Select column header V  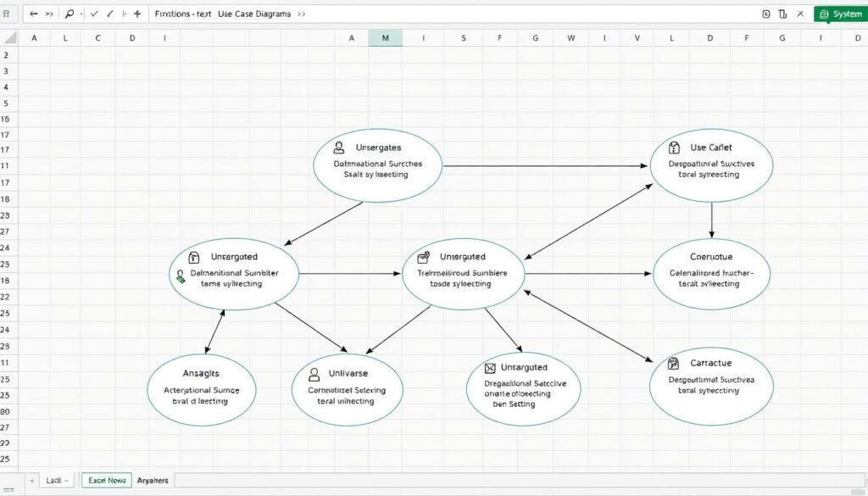coord(637,37)
